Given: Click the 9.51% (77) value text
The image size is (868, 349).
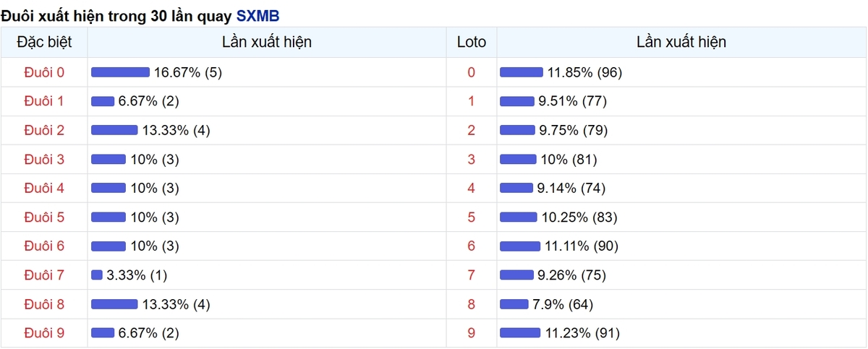Looking at the screenshot, I should 572,101.
